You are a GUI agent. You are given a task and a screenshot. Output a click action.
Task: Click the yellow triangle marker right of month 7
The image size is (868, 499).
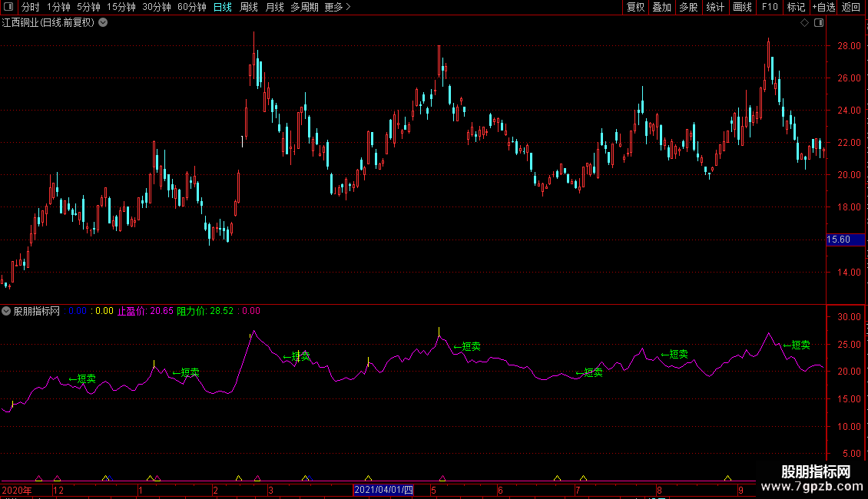click(x=583, y=478)
